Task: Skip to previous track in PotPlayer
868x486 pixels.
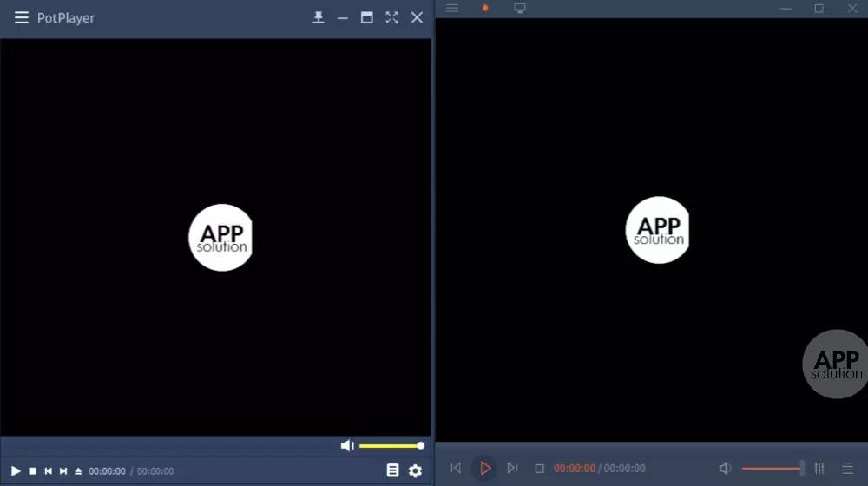Action: 49,471
